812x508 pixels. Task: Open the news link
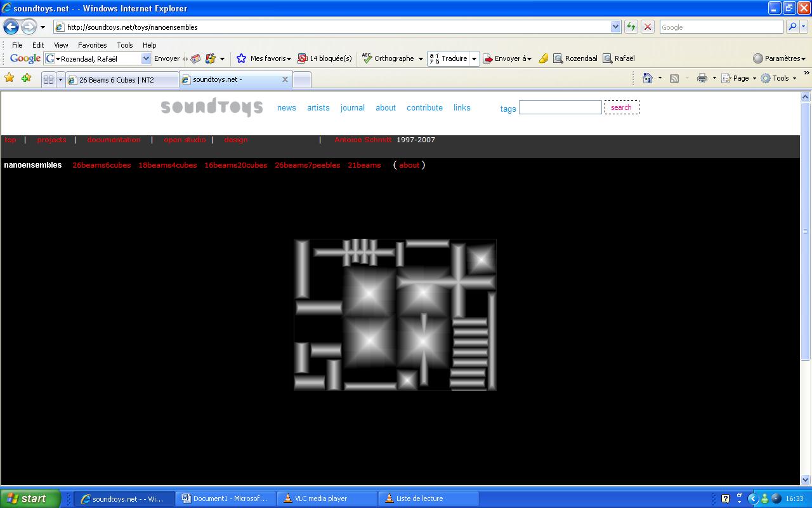287,108
